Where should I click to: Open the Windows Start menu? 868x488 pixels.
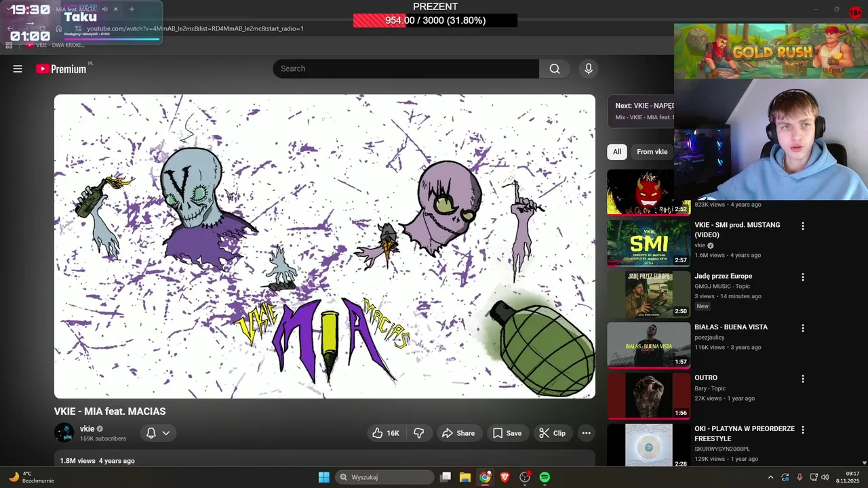click(323, 477)
